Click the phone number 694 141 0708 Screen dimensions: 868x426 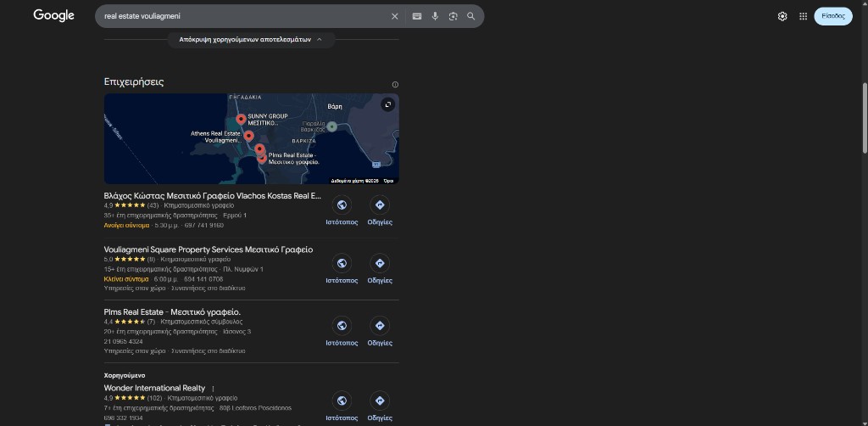click(x=203, y=279)
